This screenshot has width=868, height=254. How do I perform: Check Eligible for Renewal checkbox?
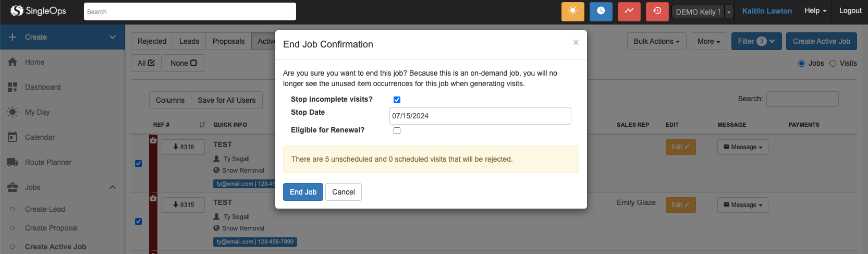coord(397,130)
